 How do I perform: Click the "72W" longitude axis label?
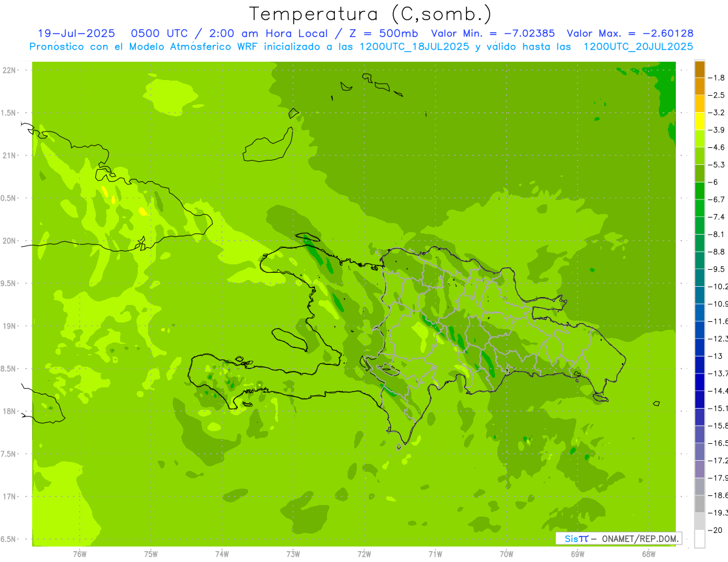(365, 554)
